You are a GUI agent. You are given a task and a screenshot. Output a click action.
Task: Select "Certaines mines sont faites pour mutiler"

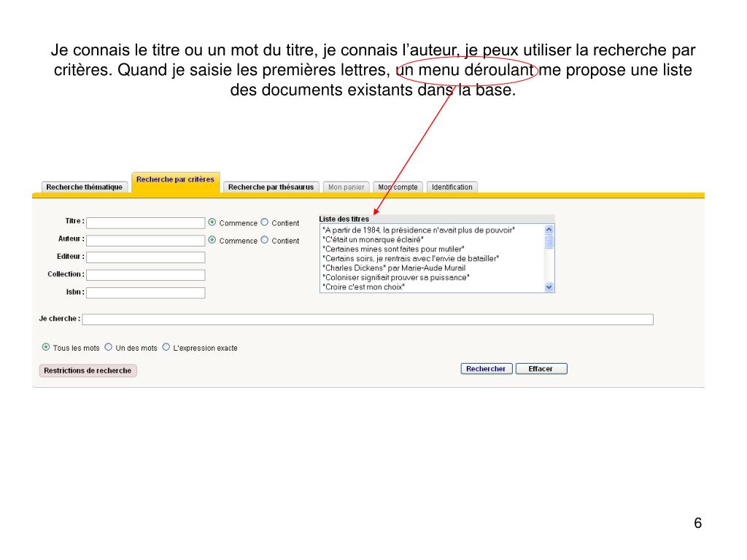pos(393,249)
